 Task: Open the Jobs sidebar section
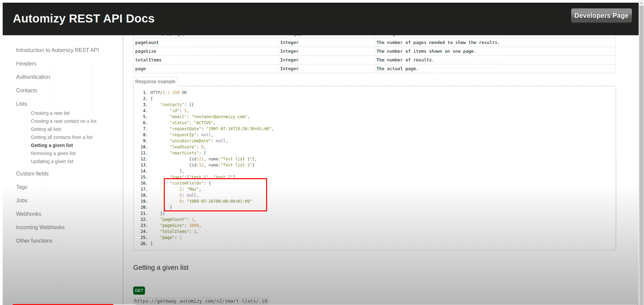21,200
